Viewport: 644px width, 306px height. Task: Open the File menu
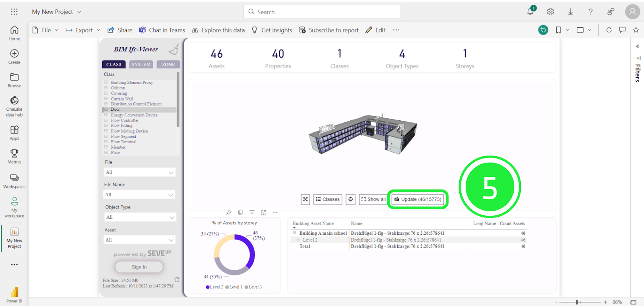(45, 30)
